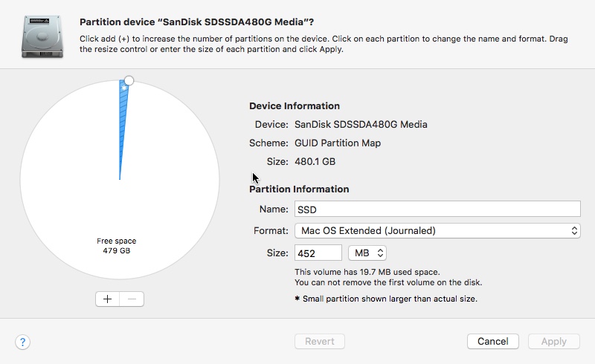Viewport: 595px width, 364px height.
Task: Click the Free space 479 GB label
Action: (x=117, y=246)
